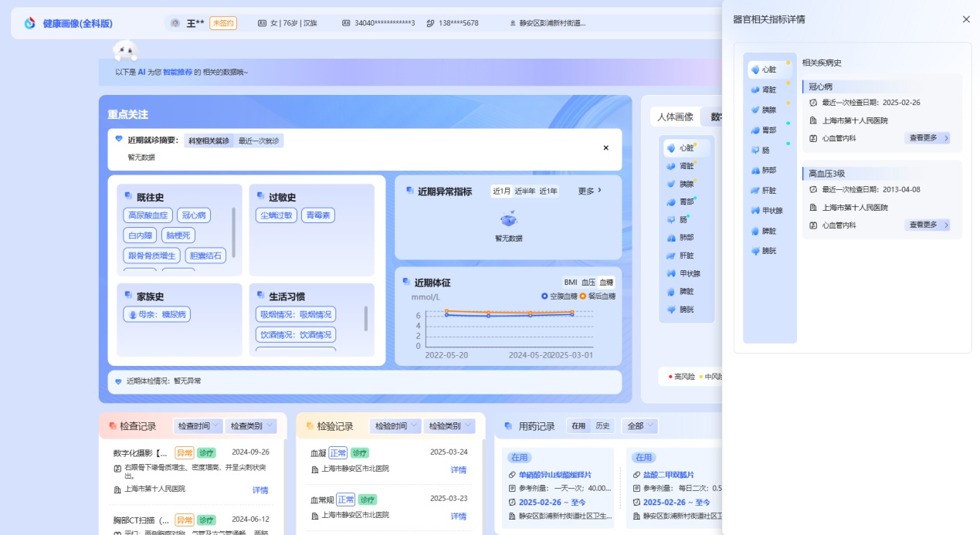Click 肺部 organ icon under 人体画像 tab

pos(672,237)
